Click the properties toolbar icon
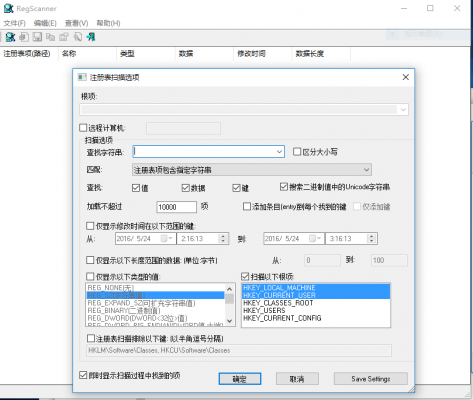 (x=64, y=37)
